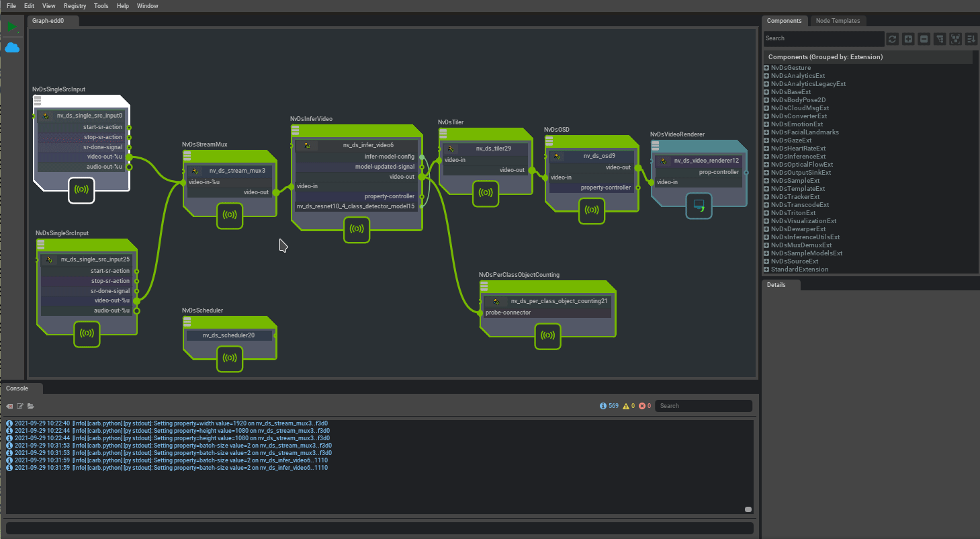Expand the NvDsGesture extension group

(766, 68)
